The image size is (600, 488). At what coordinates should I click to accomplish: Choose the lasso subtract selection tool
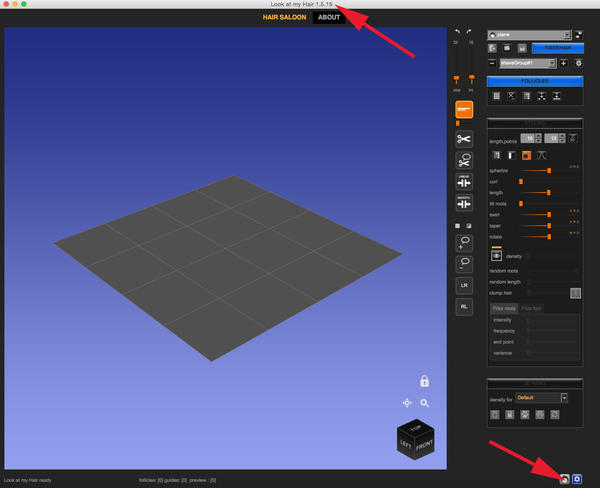point(464,264)
